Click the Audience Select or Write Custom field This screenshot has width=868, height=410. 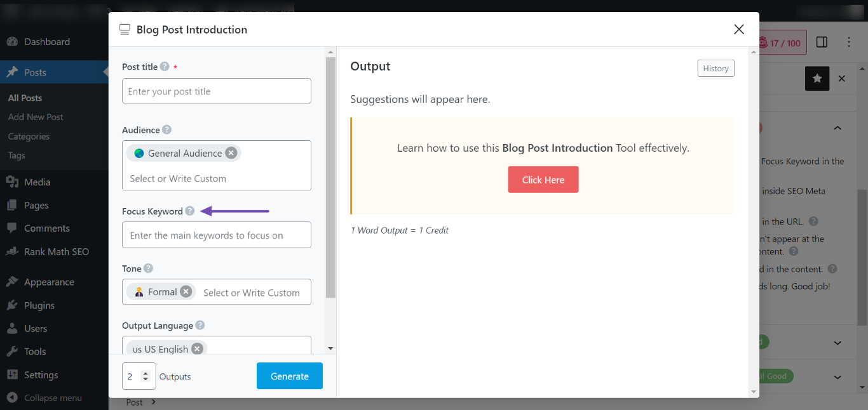pos(217,178)
